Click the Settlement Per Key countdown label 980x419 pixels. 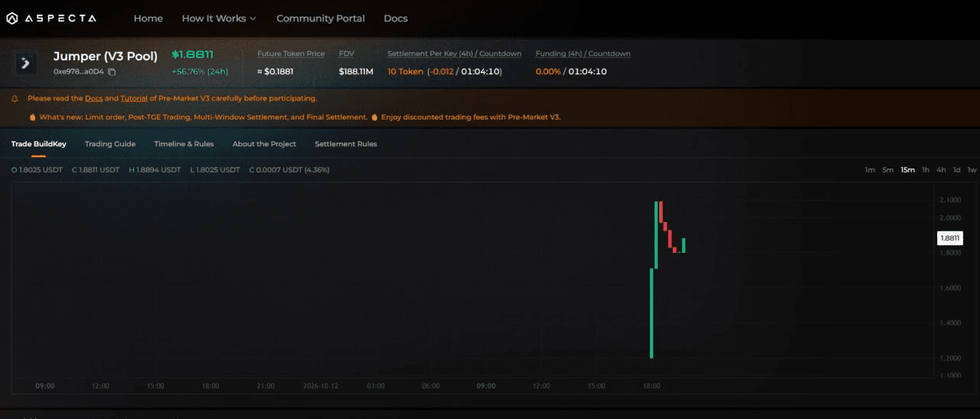(x=454, y=54)
